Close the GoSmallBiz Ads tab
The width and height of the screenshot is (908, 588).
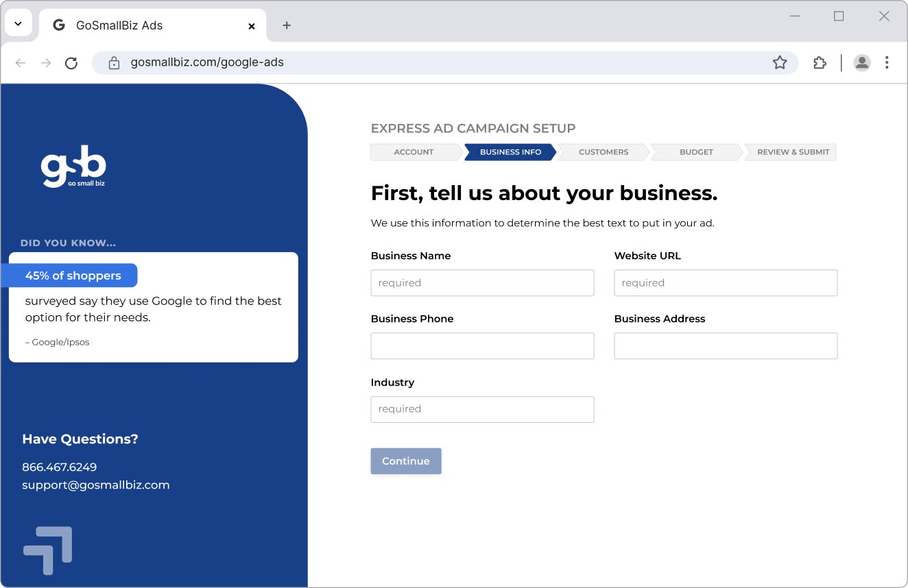[x=252, y=26]
